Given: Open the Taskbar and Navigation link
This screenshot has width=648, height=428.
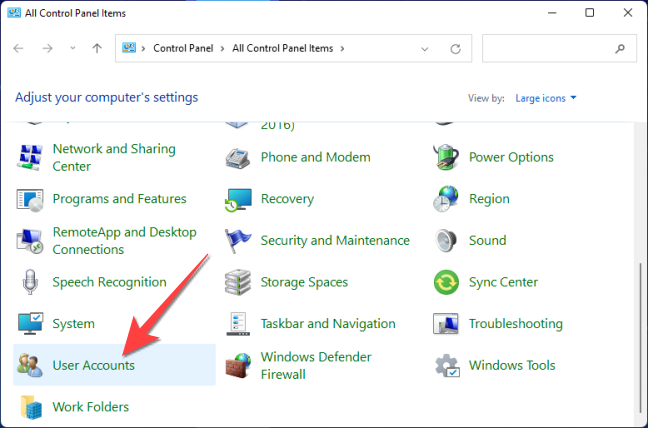Looking at the screenshot, I should tap(326, 324).
